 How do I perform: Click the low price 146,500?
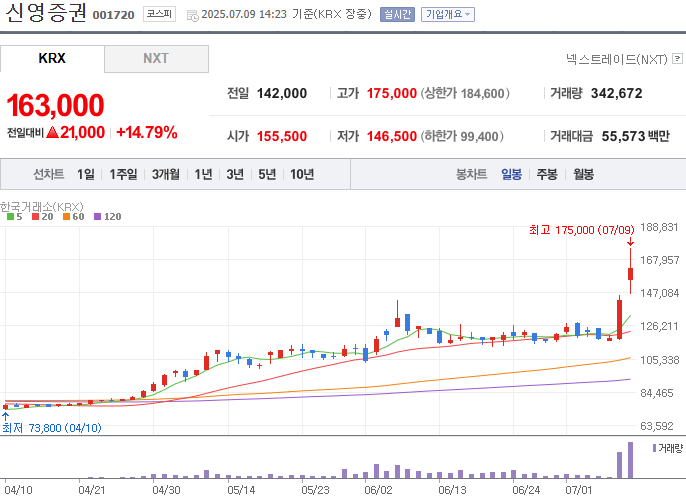392,136
